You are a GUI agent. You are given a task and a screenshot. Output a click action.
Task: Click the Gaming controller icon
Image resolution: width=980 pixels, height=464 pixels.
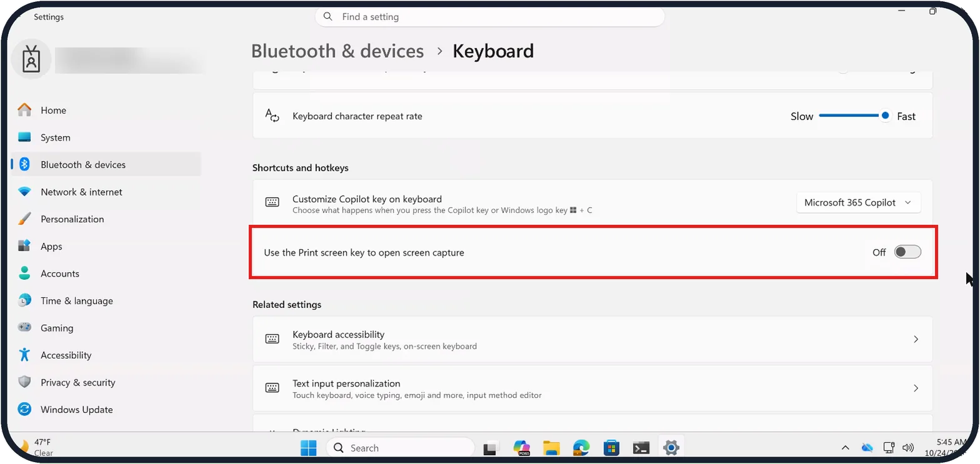click(24, 328)
